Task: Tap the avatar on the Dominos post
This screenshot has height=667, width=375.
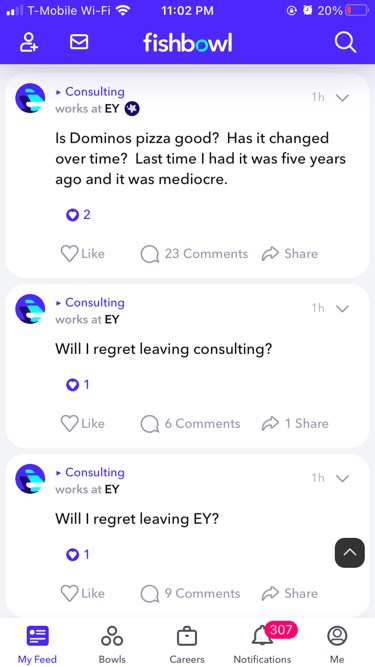Action: (x=30, y=98)
